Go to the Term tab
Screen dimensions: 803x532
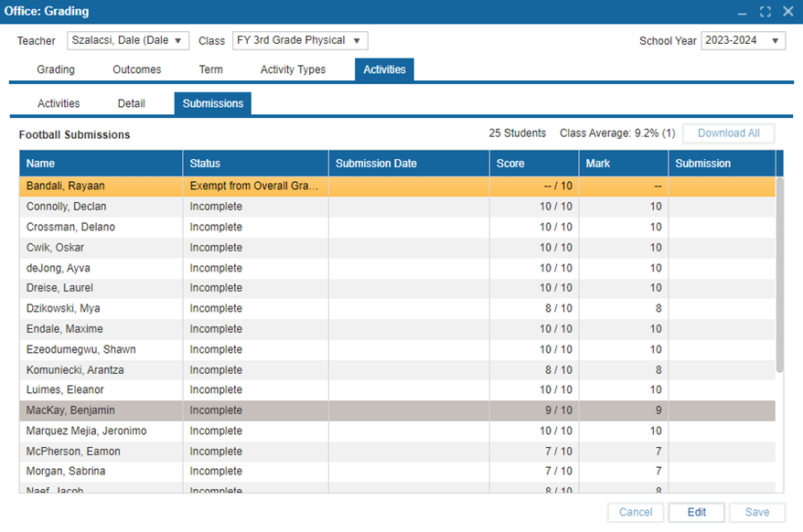(210, 69)
